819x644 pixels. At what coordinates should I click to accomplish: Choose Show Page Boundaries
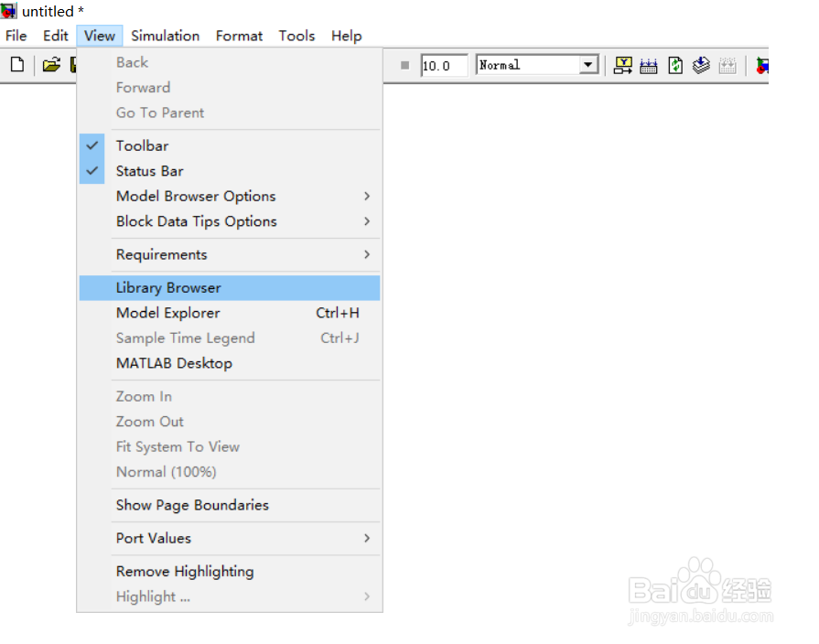pyautogui.click(x=230, y=505)
